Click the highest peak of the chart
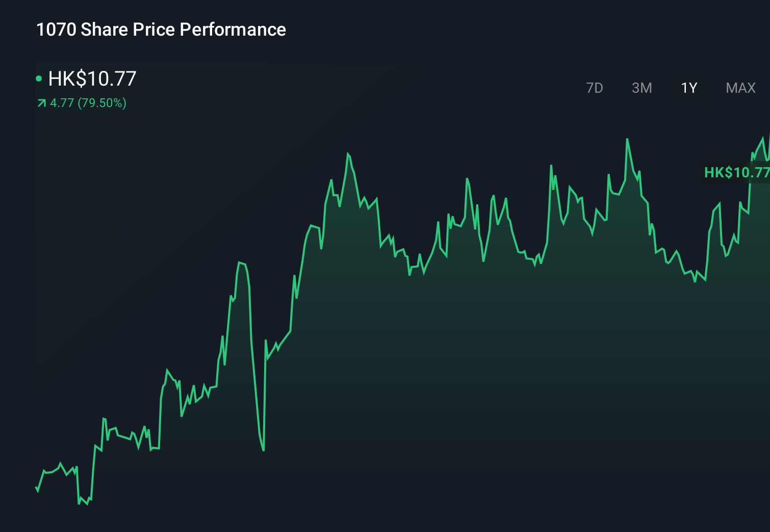Screen dimensions: 770x532 coord(627,139)
